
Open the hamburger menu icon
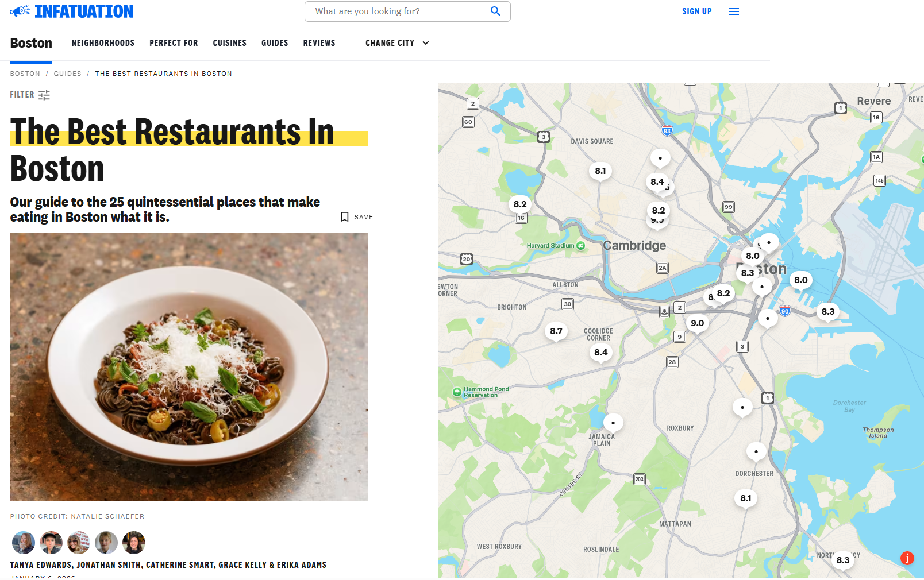[x=734, y=11]
